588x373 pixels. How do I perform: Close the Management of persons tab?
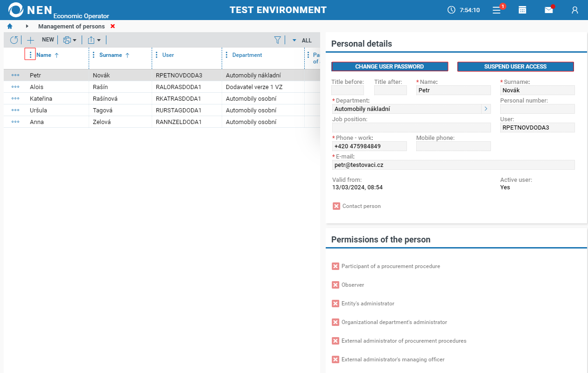[112, 27]
